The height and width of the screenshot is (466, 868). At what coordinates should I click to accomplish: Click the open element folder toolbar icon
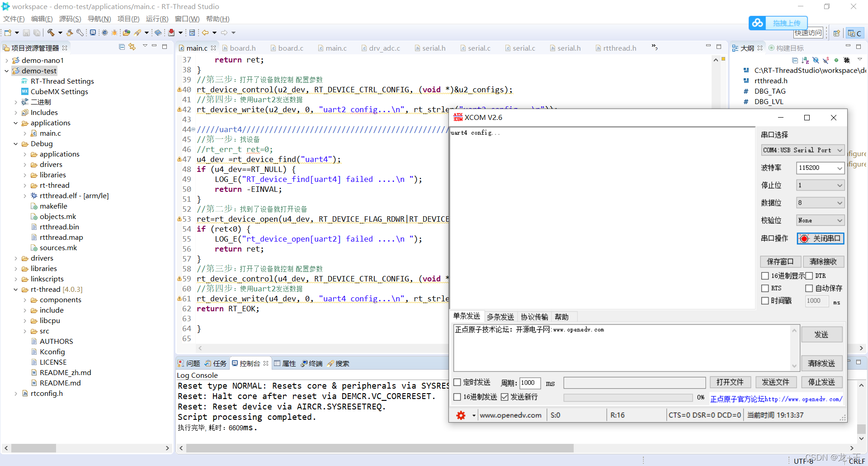pyautogui.click(x=127, y=33)
